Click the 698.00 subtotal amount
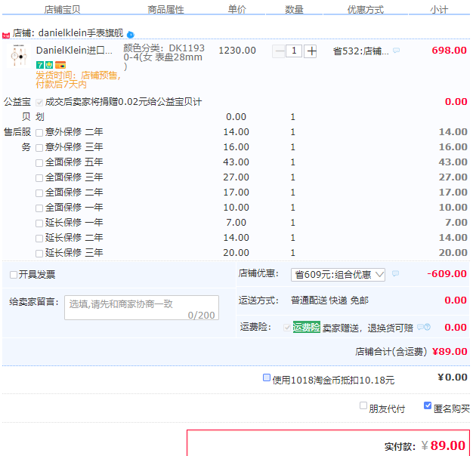The image size is (476, 456). [450, 51]
